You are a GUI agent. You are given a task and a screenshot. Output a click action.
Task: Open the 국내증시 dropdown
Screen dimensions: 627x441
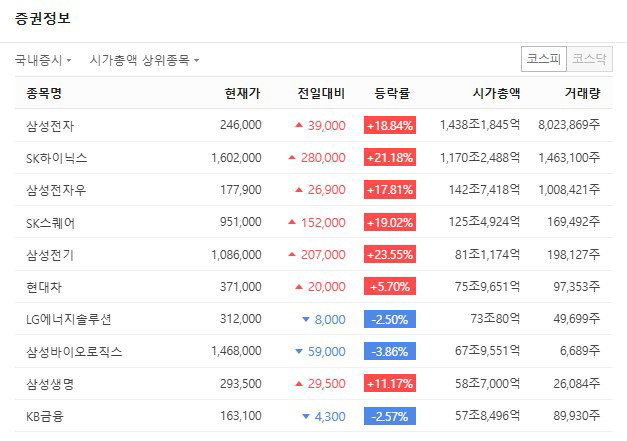coord(43,60)
